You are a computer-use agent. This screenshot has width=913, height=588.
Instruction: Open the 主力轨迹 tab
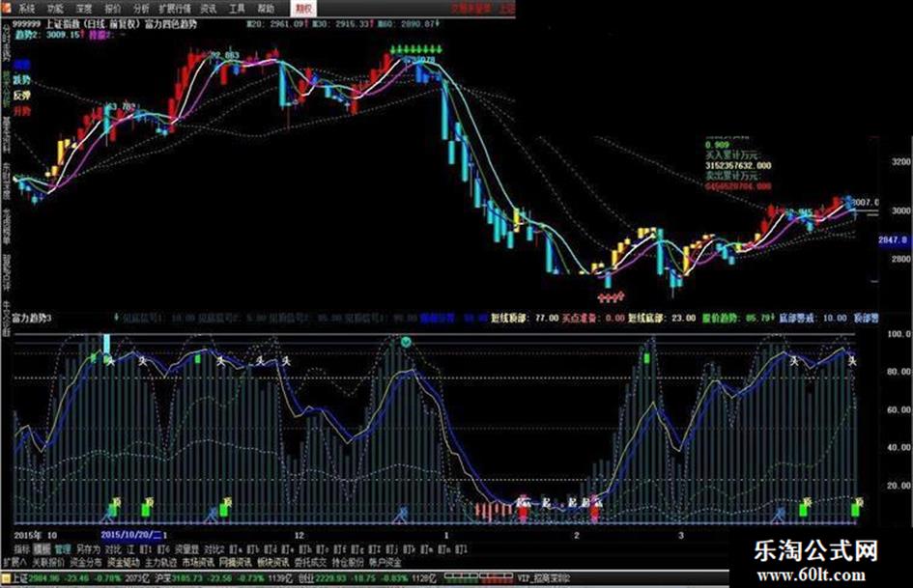point(160,563)
